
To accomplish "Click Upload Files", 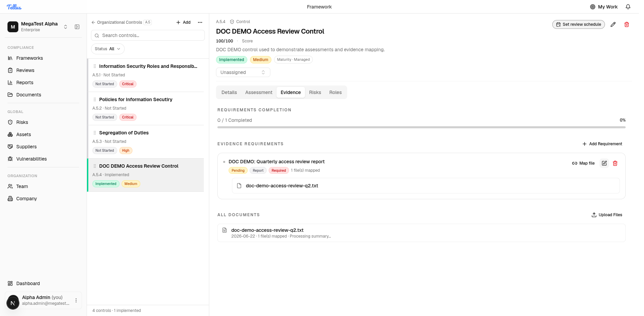I will tap(607, 215).
